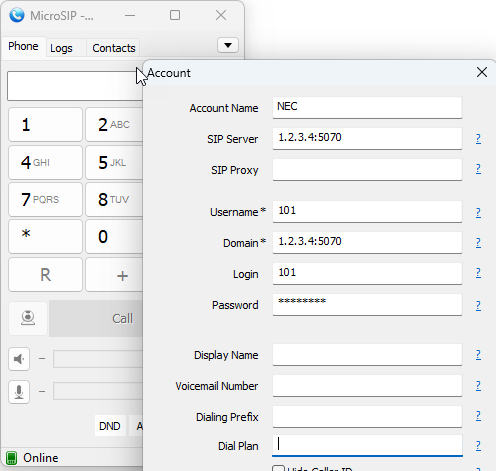This screenshot has height=471, width=496.
Task: Click the Login field
Action: pos(367,273)
